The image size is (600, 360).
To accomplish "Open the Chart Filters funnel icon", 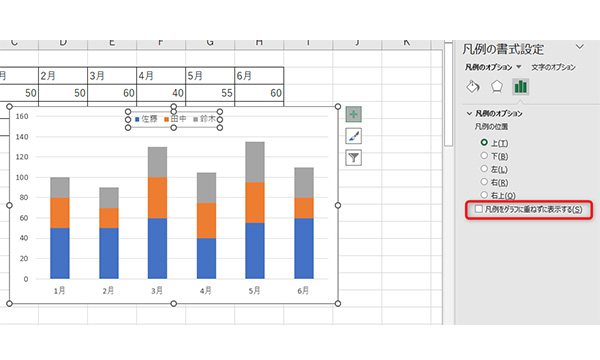I will [x=353, y=158].
